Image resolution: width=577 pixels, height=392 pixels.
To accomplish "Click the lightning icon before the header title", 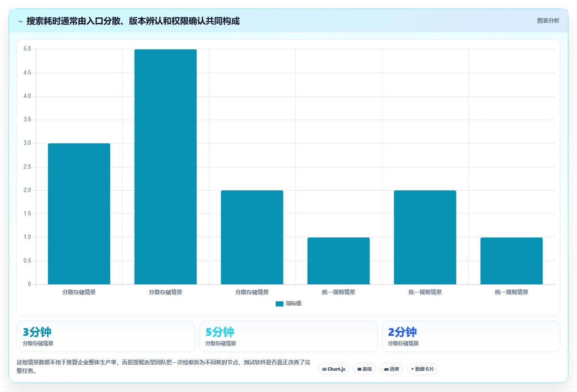I will coord(20,21).
